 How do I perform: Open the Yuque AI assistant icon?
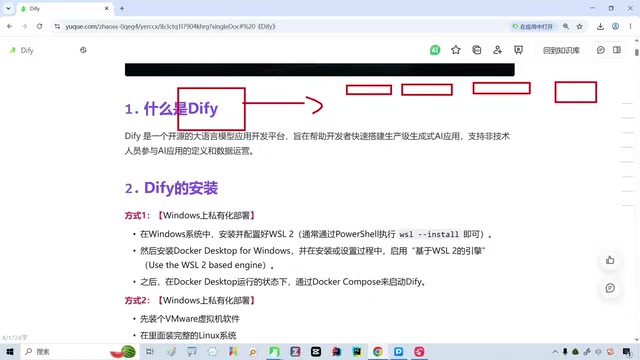[435, 50]
